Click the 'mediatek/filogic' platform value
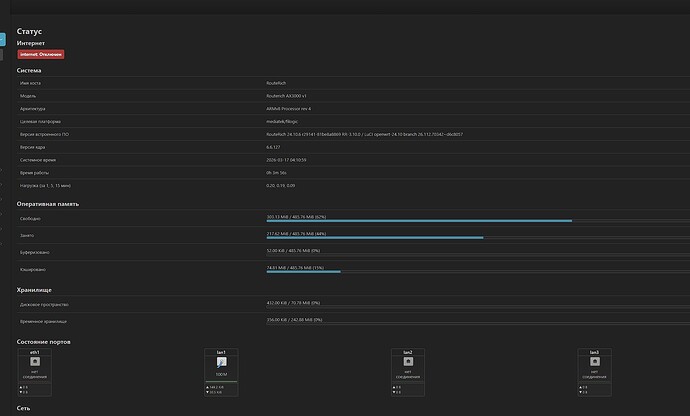Screen dimensions: 690x416 (x=282, y=121)
